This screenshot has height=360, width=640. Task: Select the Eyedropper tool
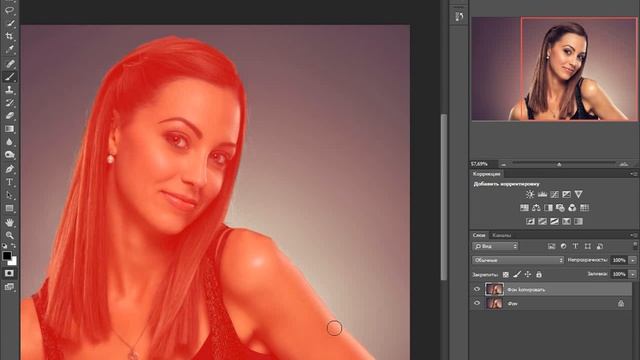pos(9,49)
